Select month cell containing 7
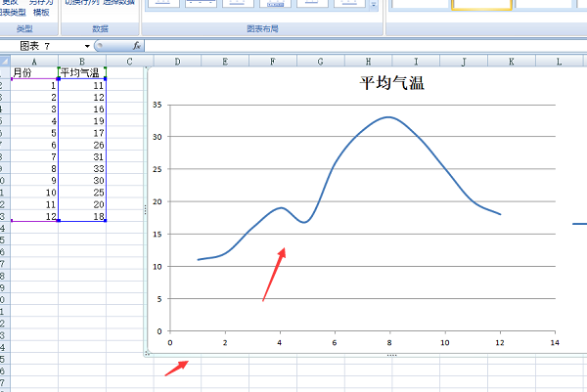The image size is (587, 392). tap(34, 156)
